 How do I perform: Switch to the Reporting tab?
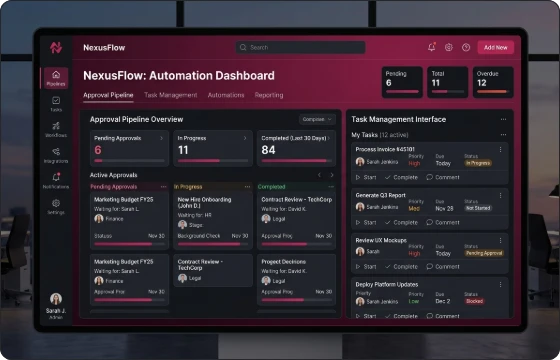tap(269, 95)
